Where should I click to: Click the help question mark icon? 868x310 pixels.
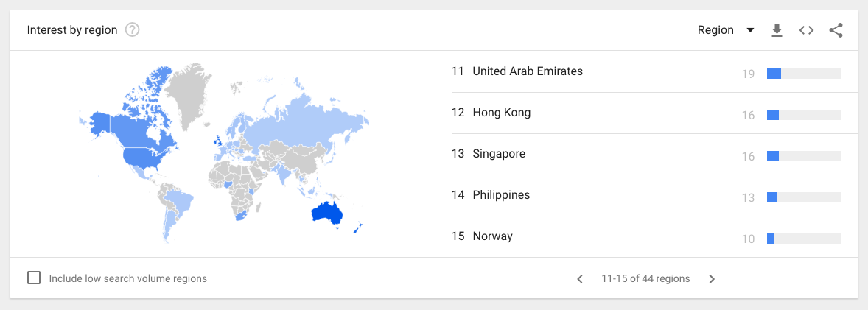pos(133,30)
